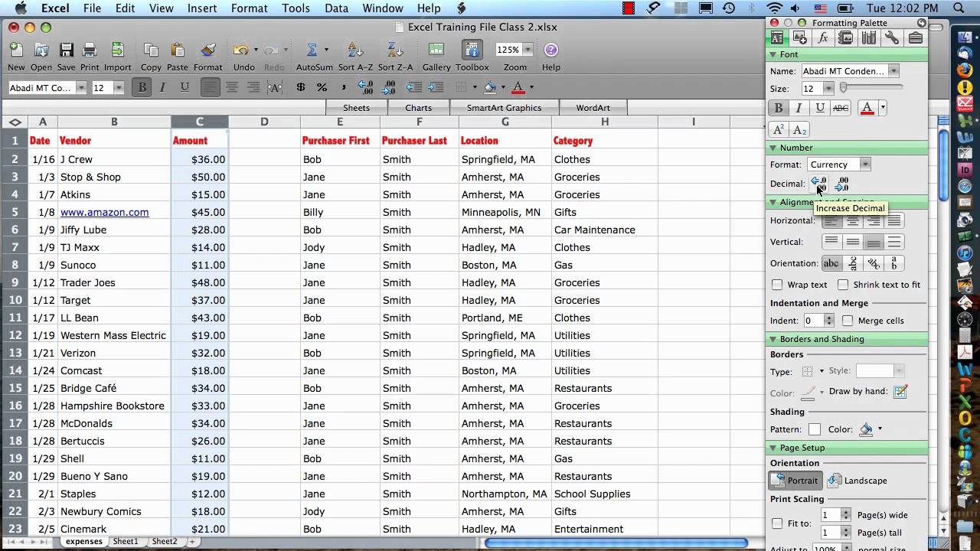Check the Merge cells checkbox
This screenshot has height=551, width=980.
point(848,321)
